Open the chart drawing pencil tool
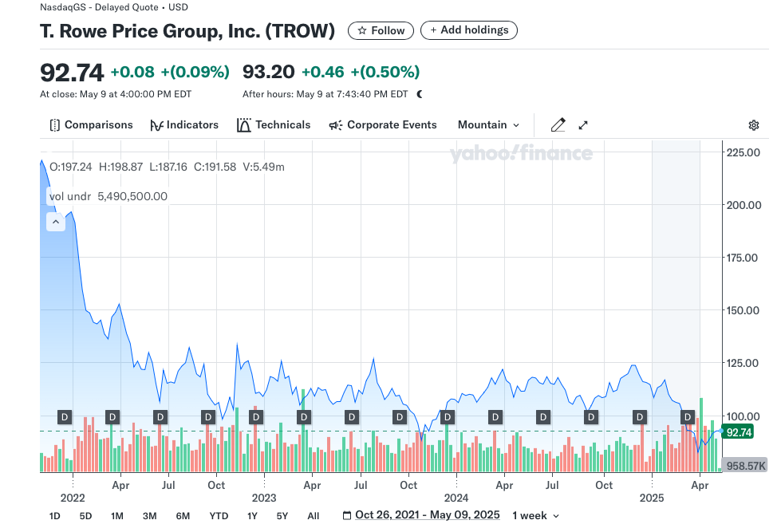 [x=558, y=125]
